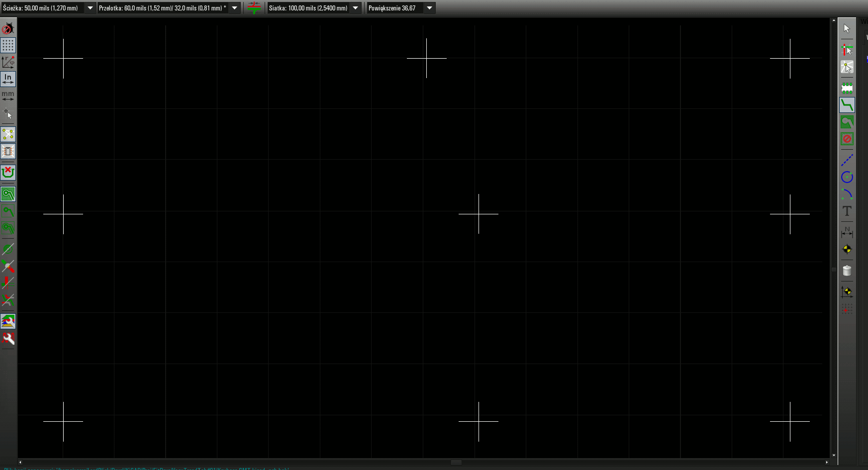
Task: Select the set grid origin tool
Action: coord(847,309)
